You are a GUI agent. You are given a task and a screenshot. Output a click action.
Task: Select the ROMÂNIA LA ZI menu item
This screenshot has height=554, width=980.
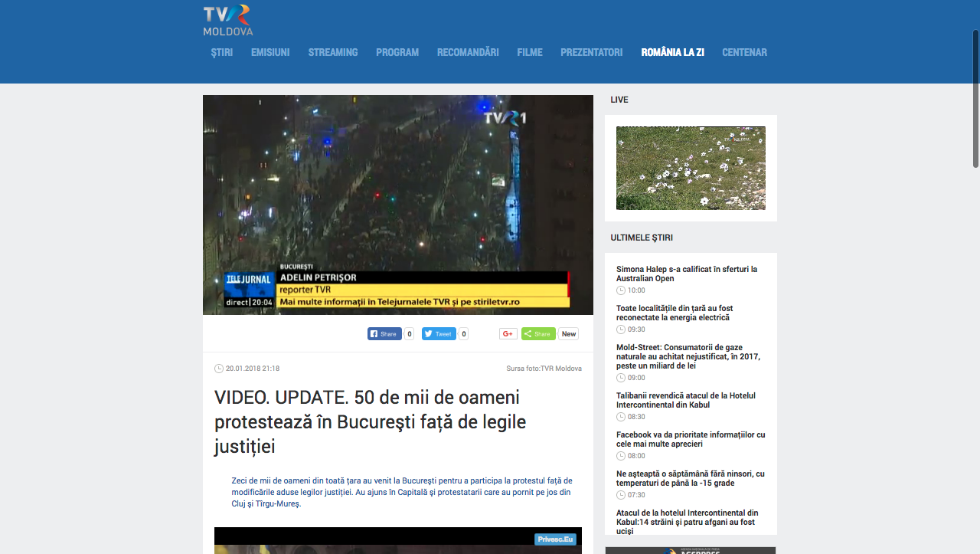(x=673, y=53)
